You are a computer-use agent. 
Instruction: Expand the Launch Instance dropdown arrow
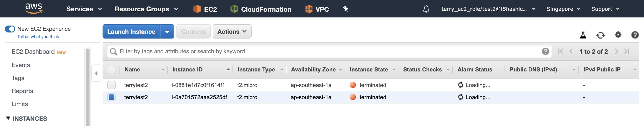[x=167, y=32]
